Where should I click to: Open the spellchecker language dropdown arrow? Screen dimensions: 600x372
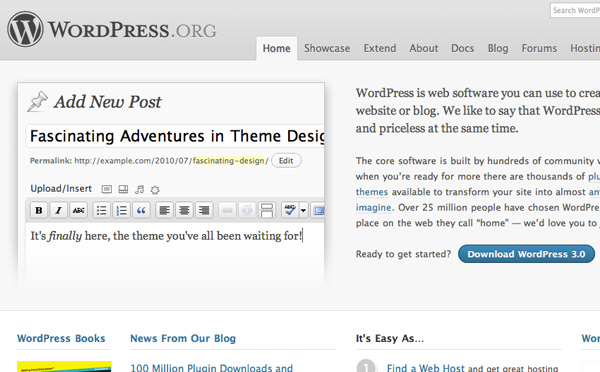click(x=303, y=210)
